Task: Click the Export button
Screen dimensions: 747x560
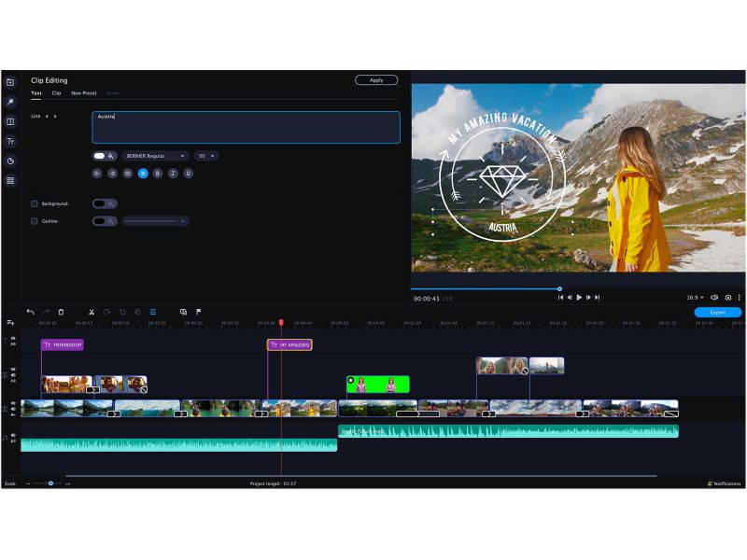Action: click(716, 312)
